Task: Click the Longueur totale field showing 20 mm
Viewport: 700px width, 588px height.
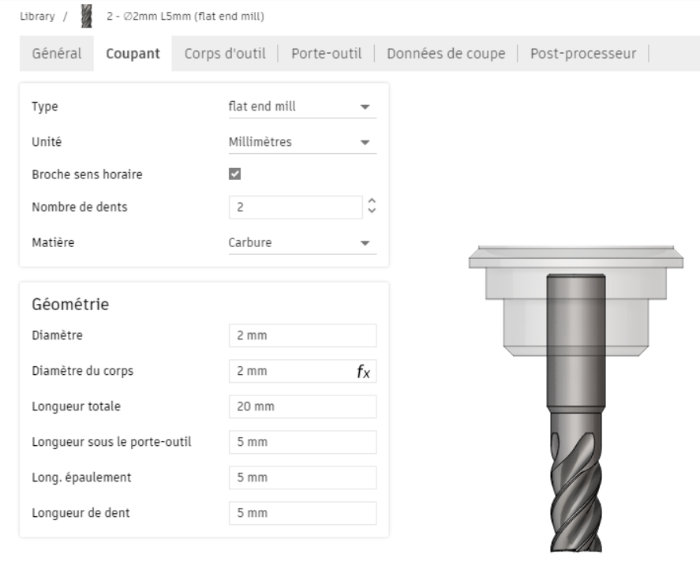Action: pyautogui.click(x=303, y=406)
